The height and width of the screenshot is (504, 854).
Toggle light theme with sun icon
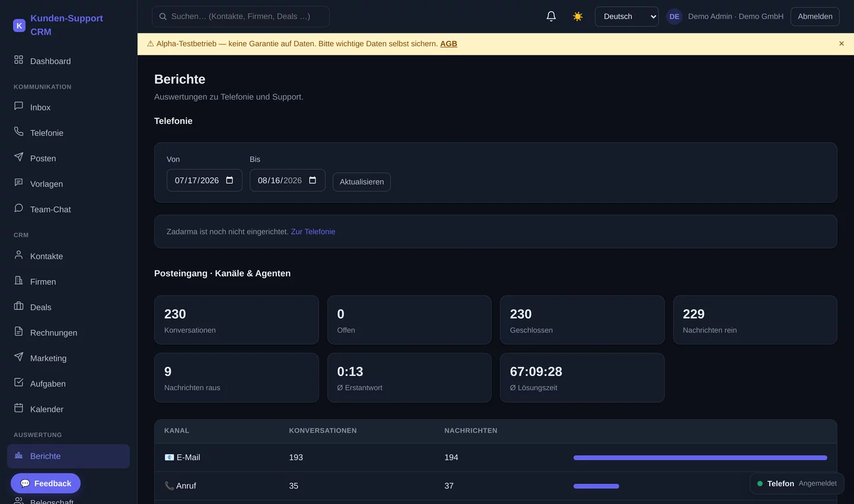tap(578, 17)
